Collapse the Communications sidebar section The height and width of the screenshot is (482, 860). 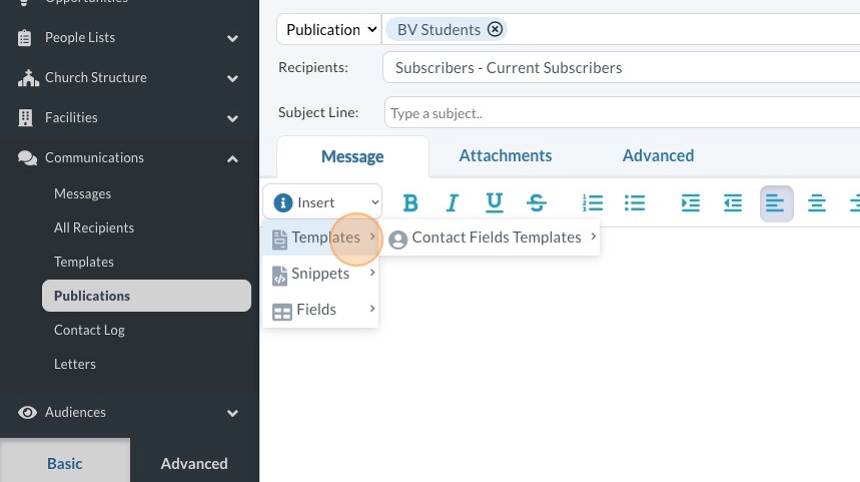[x=232, y=158]
